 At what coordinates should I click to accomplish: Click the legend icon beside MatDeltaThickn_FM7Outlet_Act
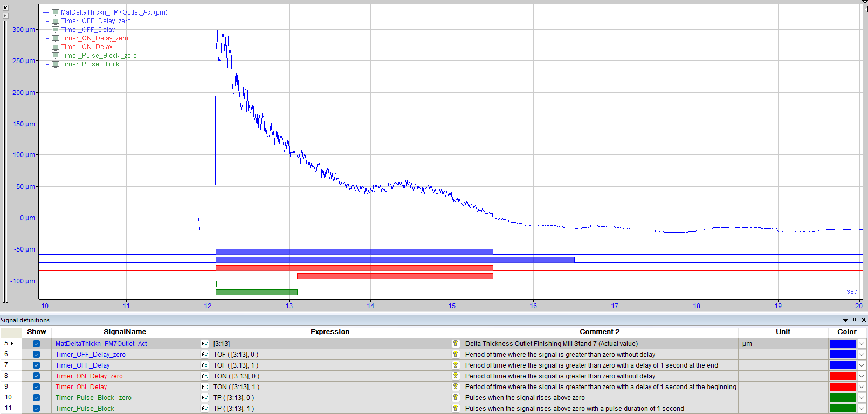click(56, 12)
